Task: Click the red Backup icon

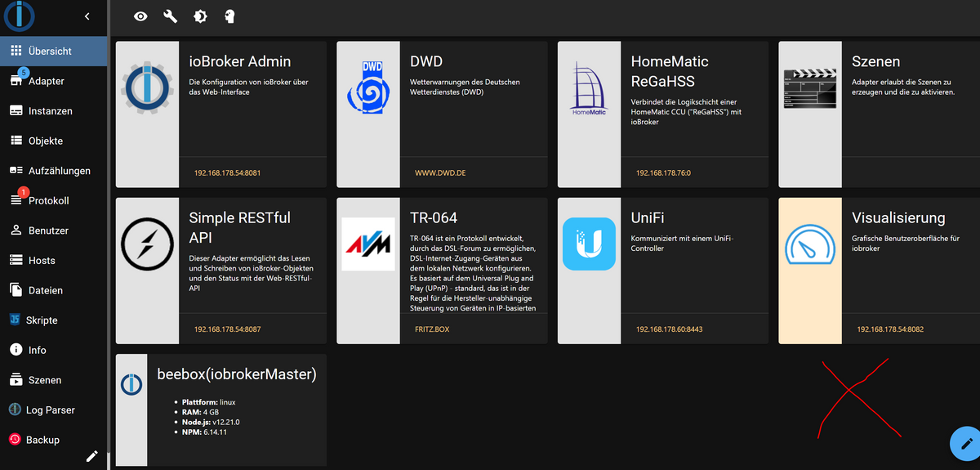Action: click(15, 440)
